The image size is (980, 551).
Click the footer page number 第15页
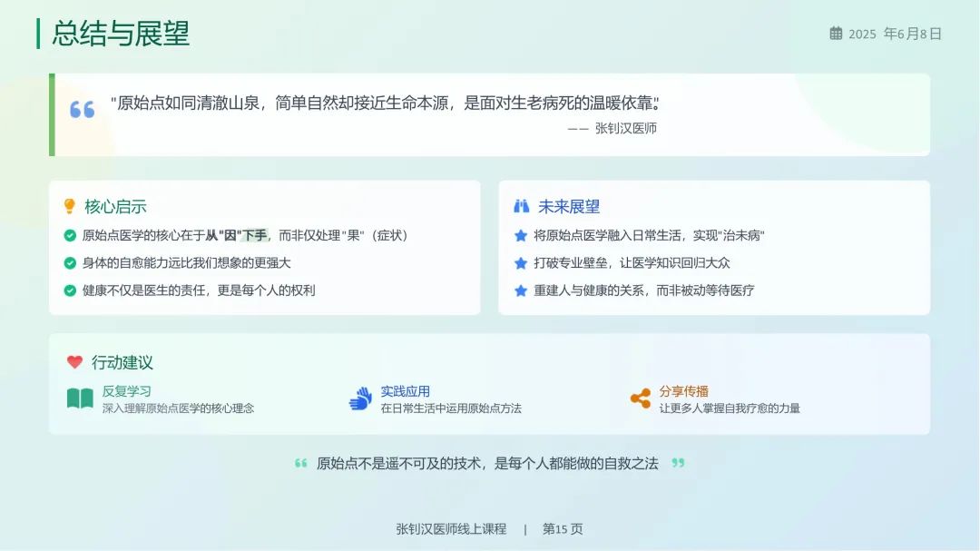point(563,528)
